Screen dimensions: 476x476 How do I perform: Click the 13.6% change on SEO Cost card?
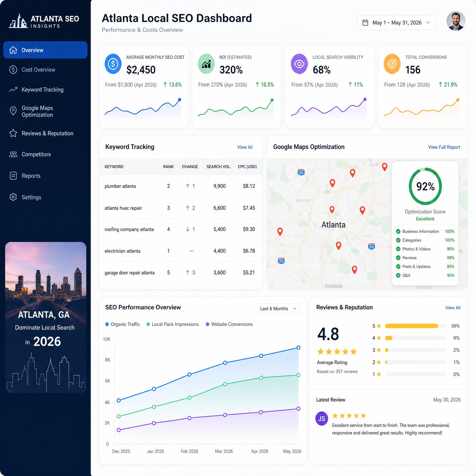tap(172, 84)
